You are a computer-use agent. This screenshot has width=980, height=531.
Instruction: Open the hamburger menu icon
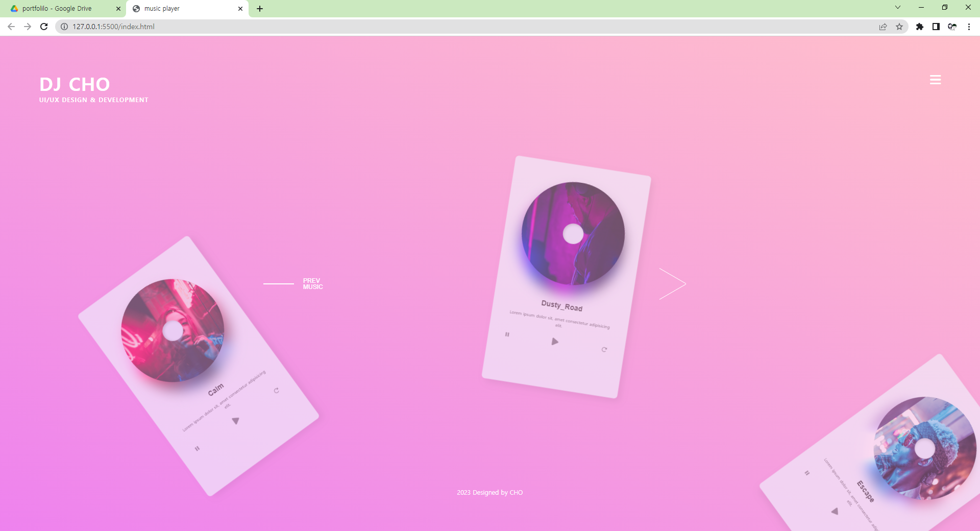[x=935, y=80]
